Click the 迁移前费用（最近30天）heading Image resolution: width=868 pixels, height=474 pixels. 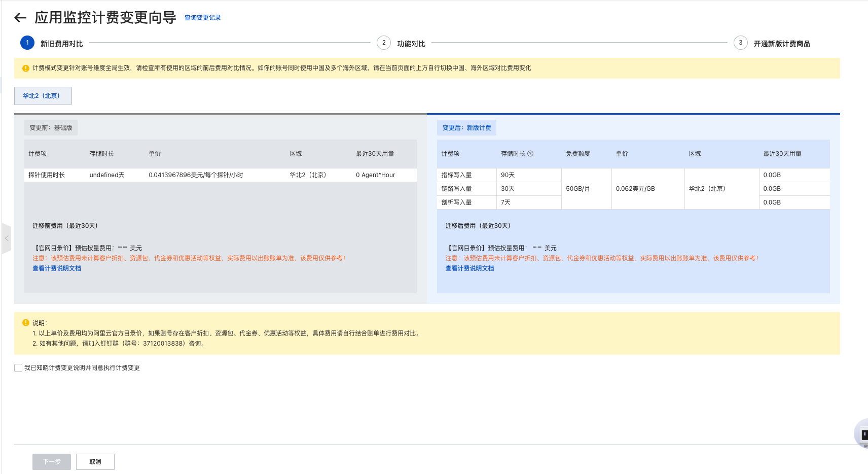point(65,226)
